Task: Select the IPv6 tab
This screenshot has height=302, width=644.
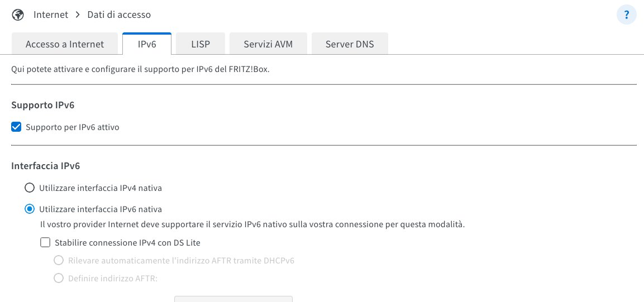Action: coord(147,44)
